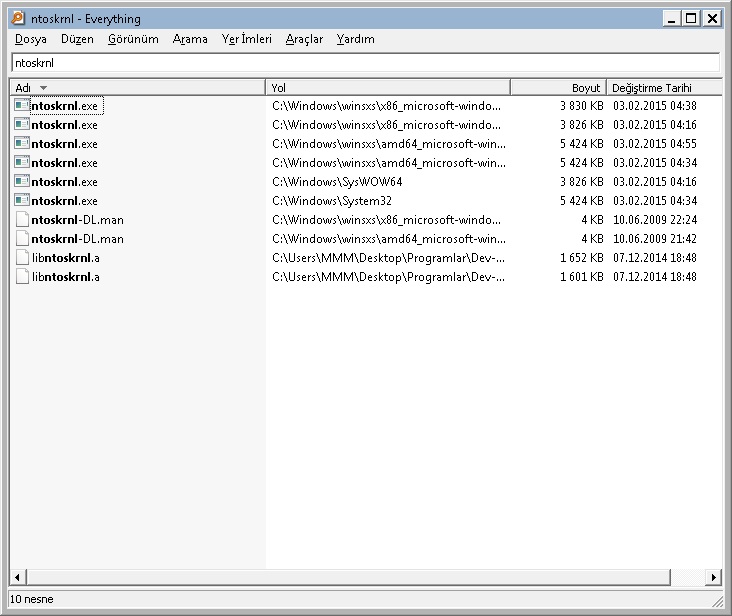Click the horizontal scrollbar right arrow

tap(713, 577)
